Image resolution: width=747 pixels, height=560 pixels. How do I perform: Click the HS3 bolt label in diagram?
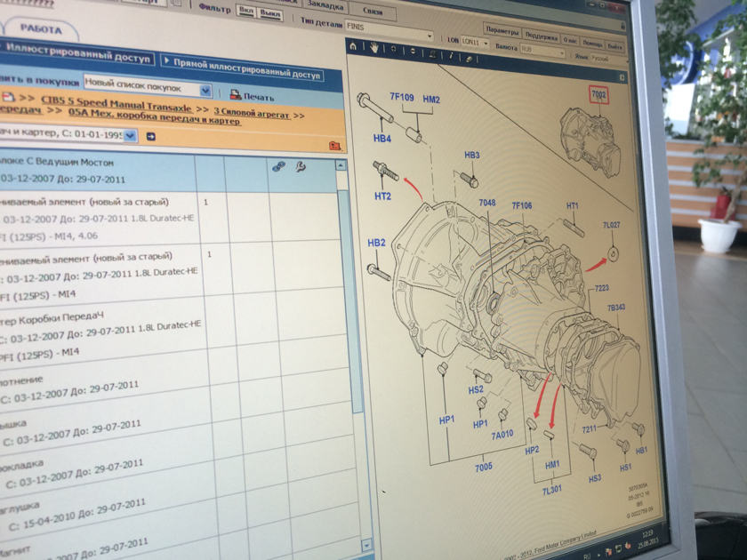coord(595,478)
